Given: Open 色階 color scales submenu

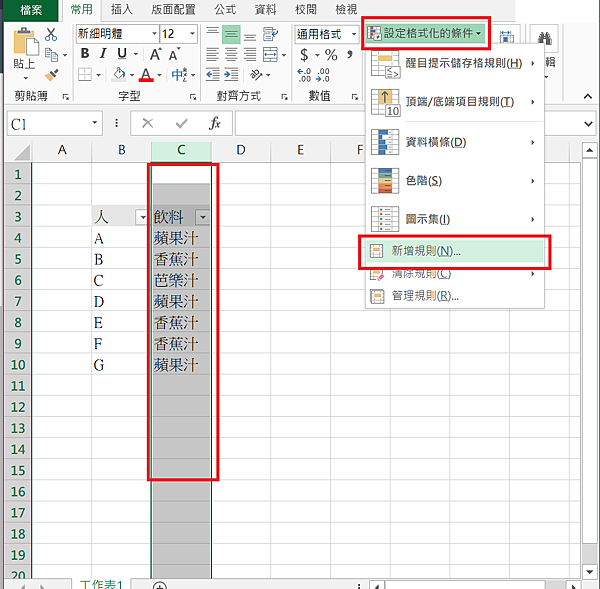Looking at the screenshot, I should (x=455, y=181).
